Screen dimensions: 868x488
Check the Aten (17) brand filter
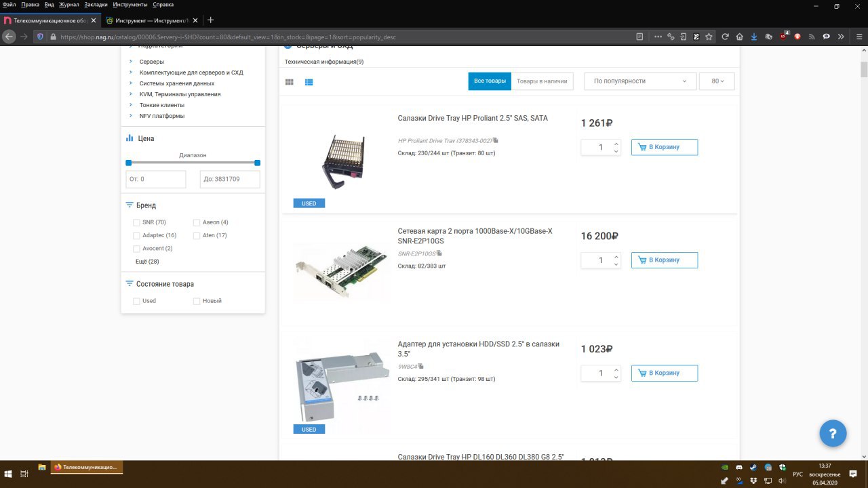tap(197, 235)
